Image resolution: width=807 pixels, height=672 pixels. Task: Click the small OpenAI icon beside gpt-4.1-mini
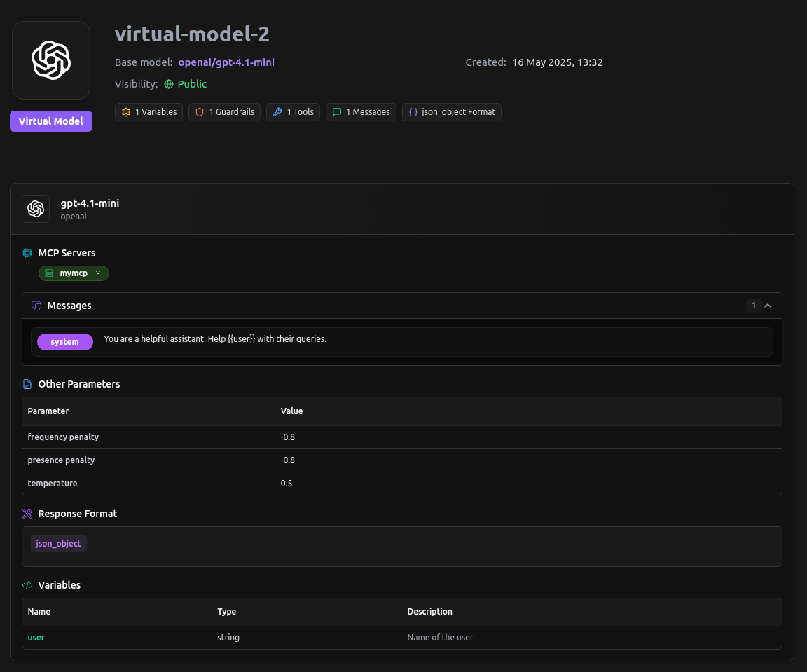pyautogui.click(x=36, y=209)
